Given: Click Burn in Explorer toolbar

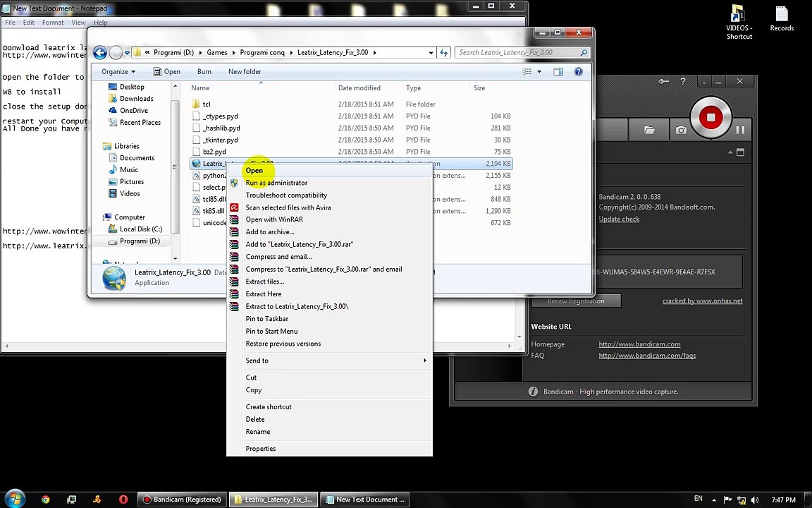Looking at the screenshot, I should 204,71.
